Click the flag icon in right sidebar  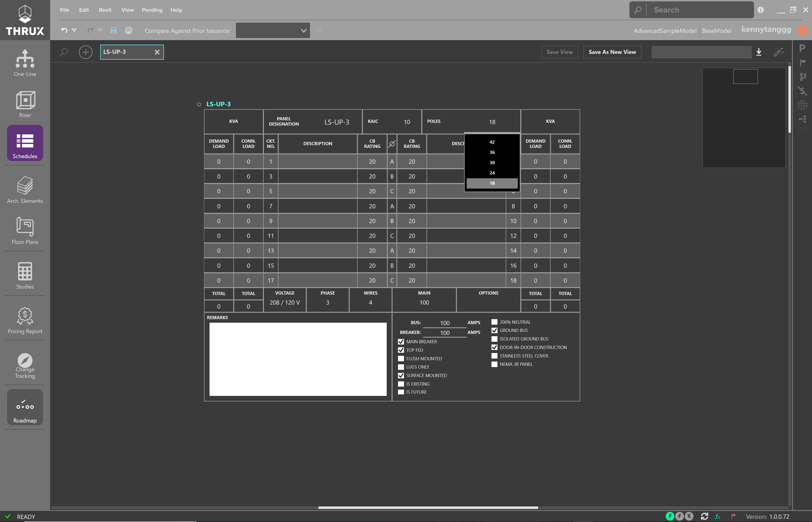pos(802,62)
